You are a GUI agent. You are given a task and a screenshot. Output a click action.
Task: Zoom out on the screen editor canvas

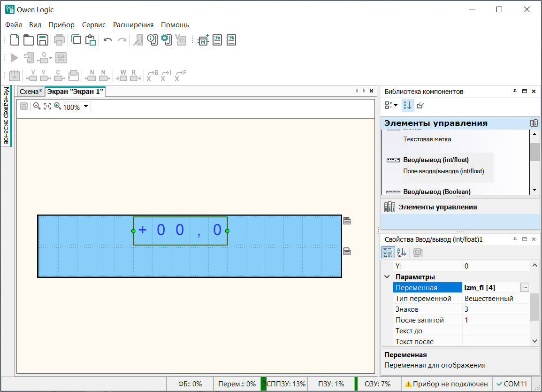[37, 107]
